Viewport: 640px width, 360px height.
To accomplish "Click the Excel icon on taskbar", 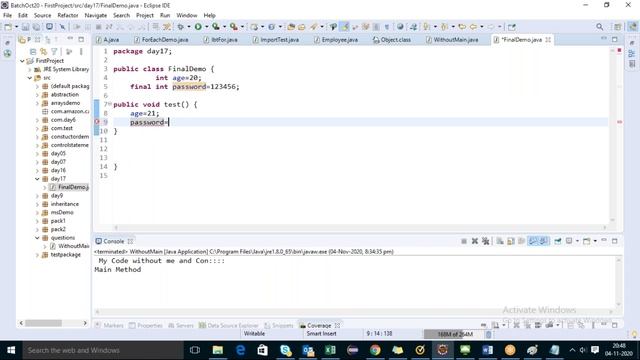I will point(330,350).
